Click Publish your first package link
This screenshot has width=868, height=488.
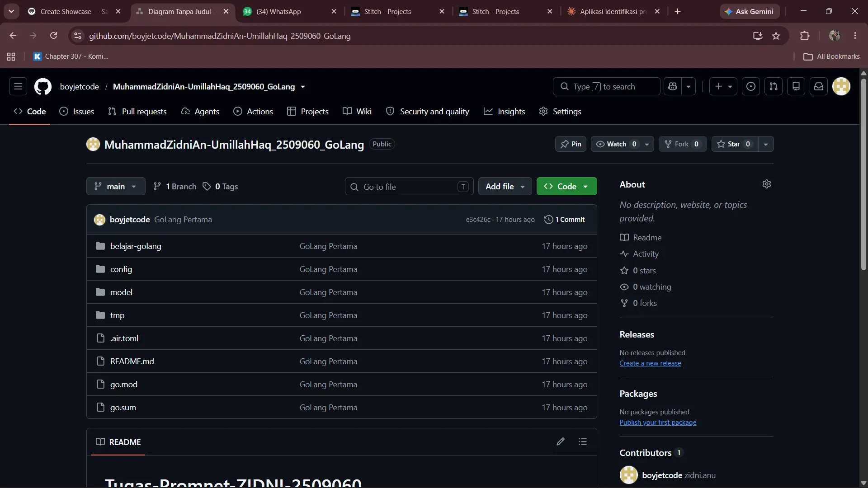click(658, 422)
